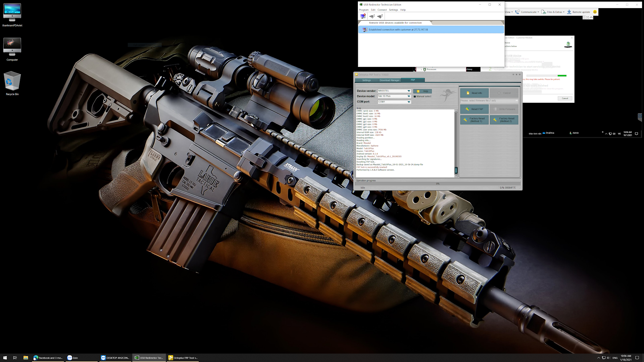Open Zalo from the taskbar
This screenshot has height=362, width=644.
pyautogui.click(x=73, y=358)
